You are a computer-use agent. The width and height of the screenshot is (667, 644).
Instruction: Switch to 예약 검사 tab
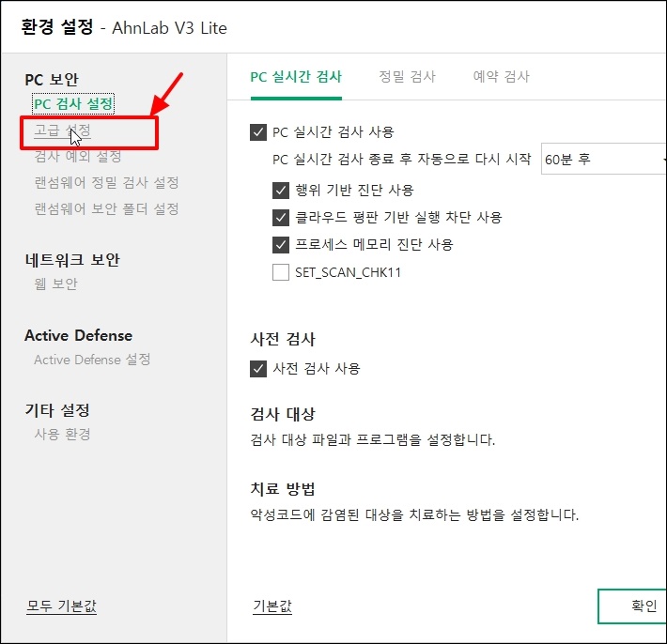coord(502,77)
